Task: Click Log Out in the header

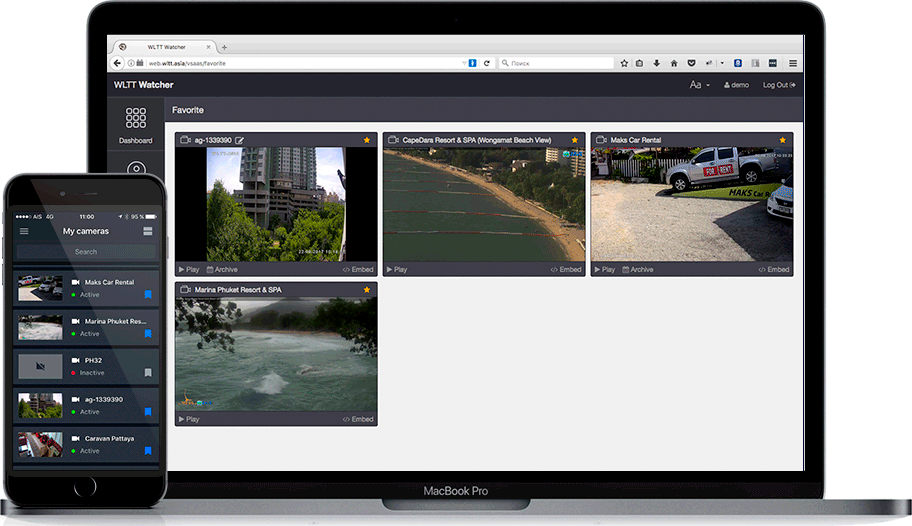Action: pos(779,85)
